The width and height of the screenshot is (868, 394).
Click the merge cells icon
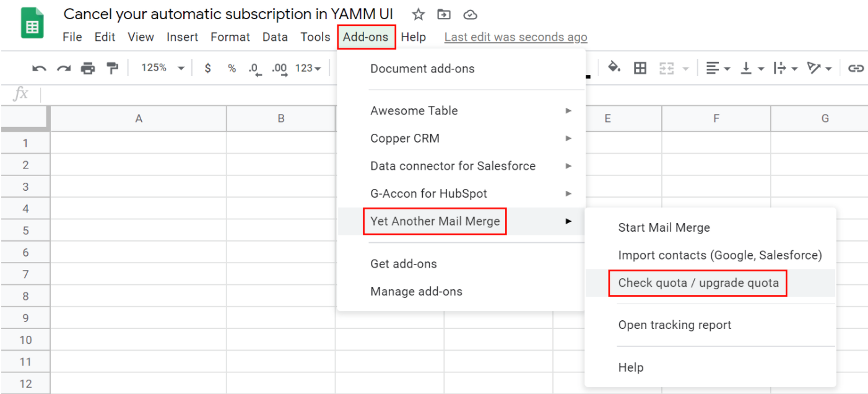(666, 68)
